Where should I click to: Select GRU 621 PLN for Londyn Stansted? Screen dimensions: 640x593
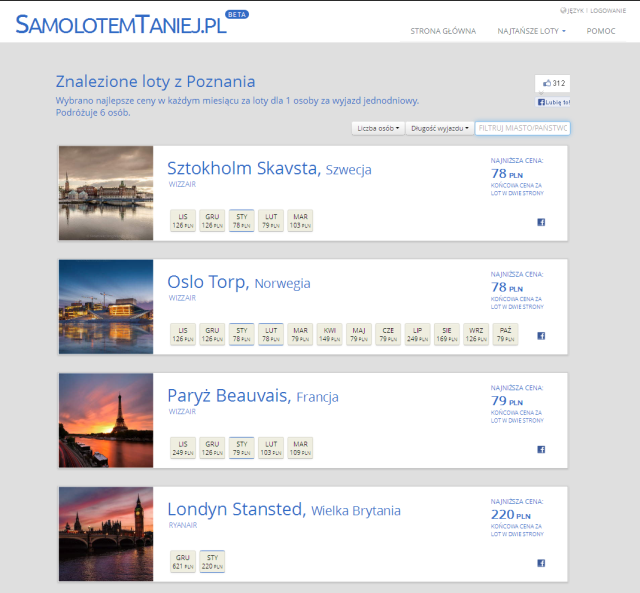point(183,562)
